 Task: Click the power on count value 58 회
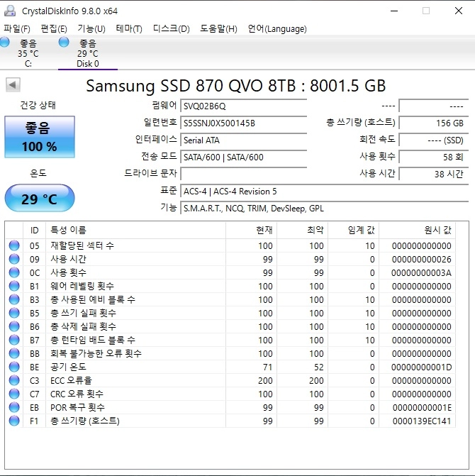[434, 157]
